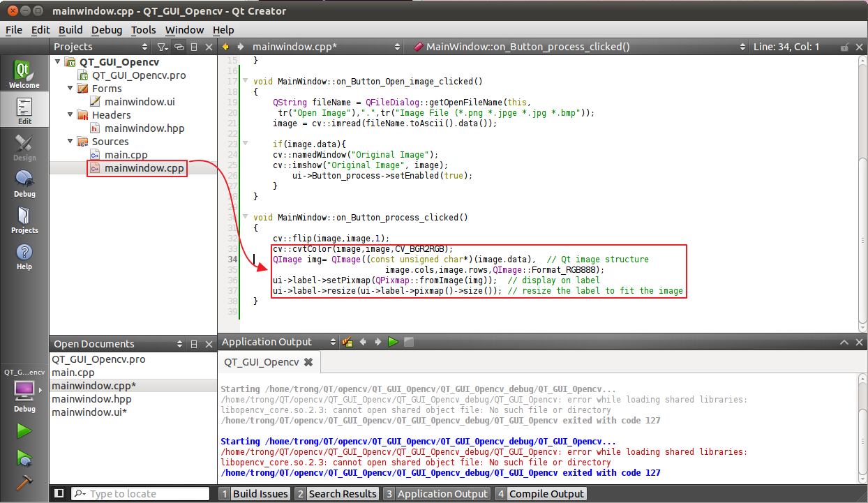
Task: Click the Type to locate field
Action: click(x=140, y=493)
